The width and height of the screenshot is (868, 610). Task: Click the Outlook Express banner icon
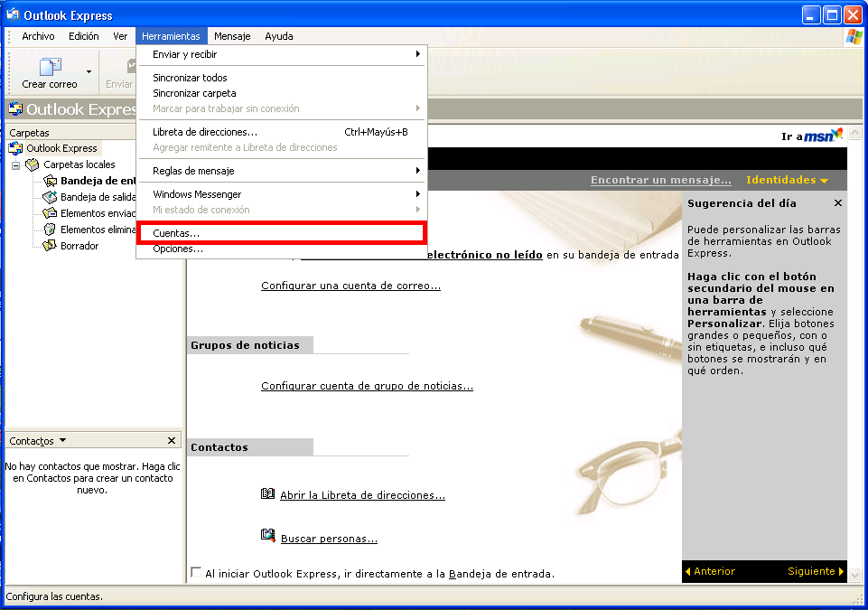[x=16, y=109]
